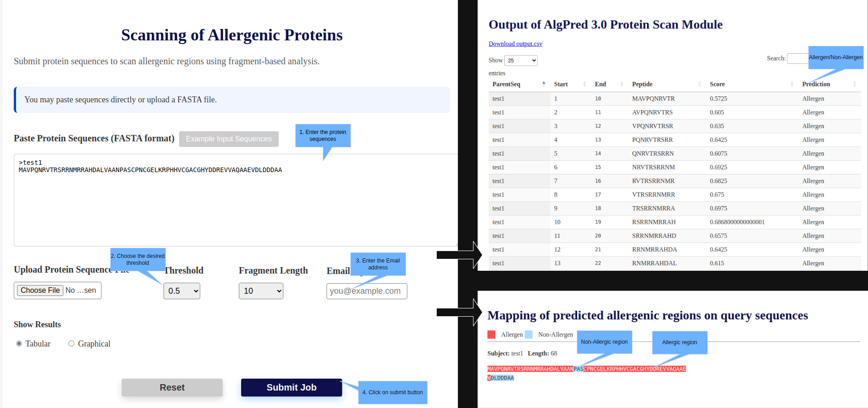Switch to Graphical results display
Image resolution: width=868 pixels, height=408 pixels.
(71, 343)
